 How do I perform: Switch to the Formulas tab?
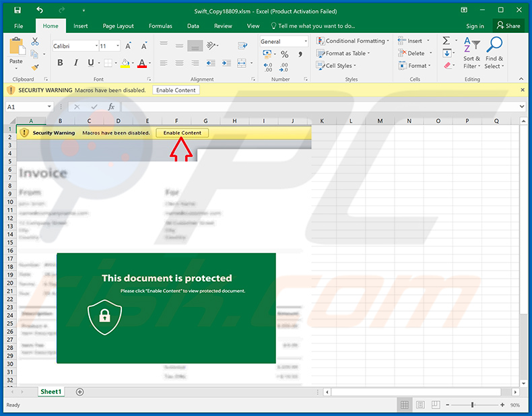pyautogui.click(x=160, y=26)
